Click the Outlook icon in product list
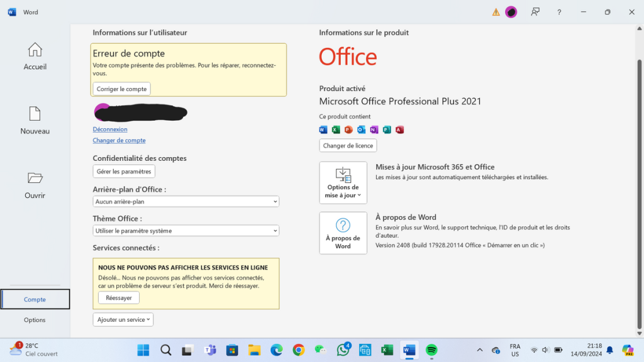 (361, 129)
